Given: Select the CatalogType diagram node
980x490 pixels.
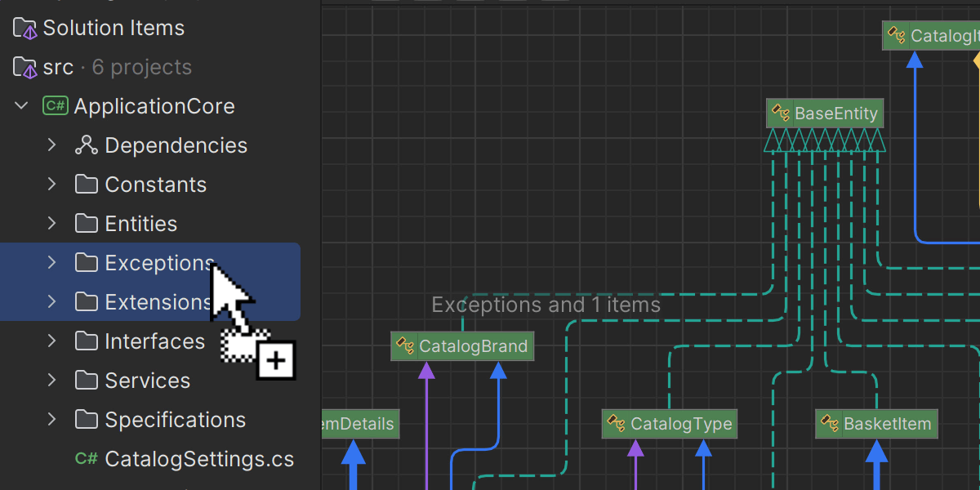Looking at the screenshot, I should (x=670, y=424).
